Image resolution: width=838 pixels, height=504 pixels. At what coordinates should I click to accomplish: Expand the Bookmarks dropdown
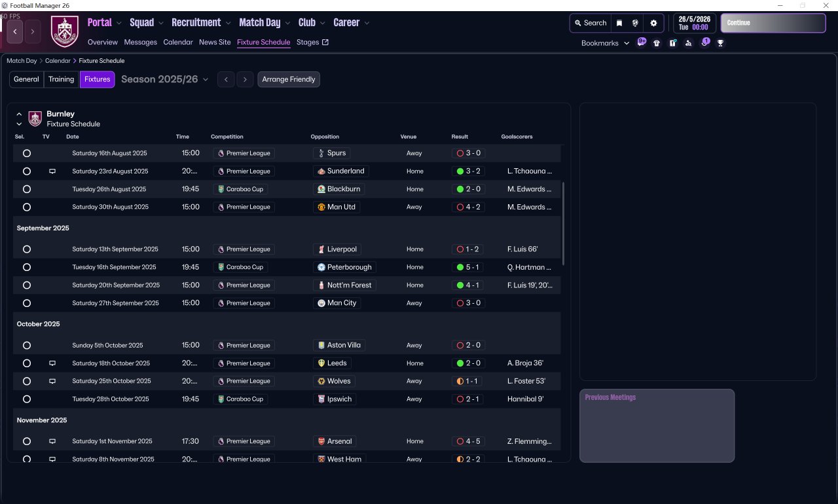pos(605,43)
